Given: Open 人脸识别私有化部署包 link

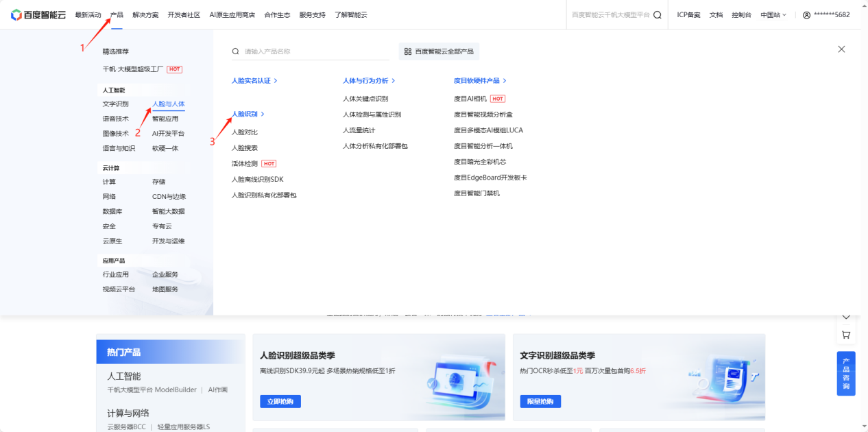Looking at the screenshot, I should point(264,195).
